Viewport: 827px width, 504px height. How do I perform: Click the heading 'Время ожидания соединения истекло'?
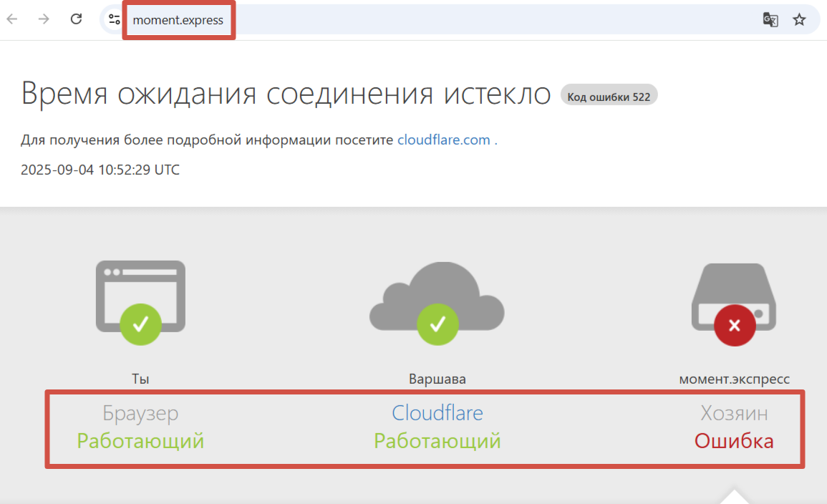(286, 94)
